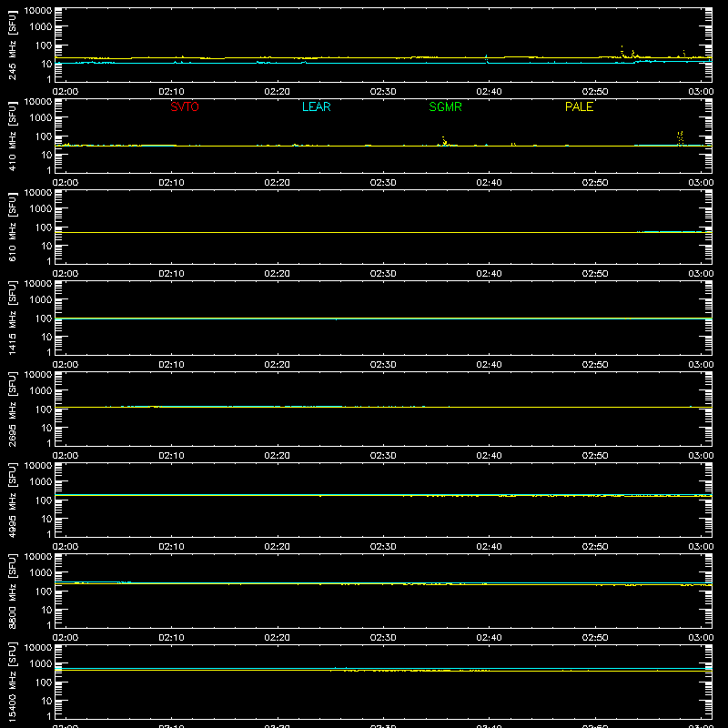Click 02:20 tick under the 8800 MHz panel
This screenshot has width=728, height=728.
click(x=278, y=638)
